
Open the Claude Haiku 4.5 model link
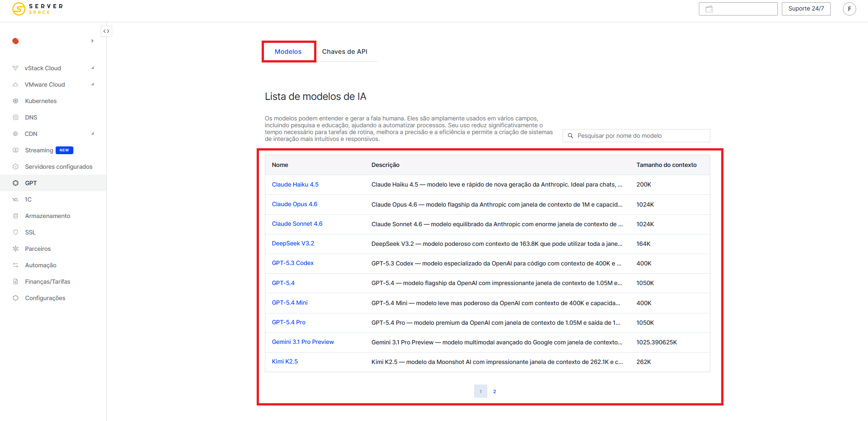pos(295,184)
